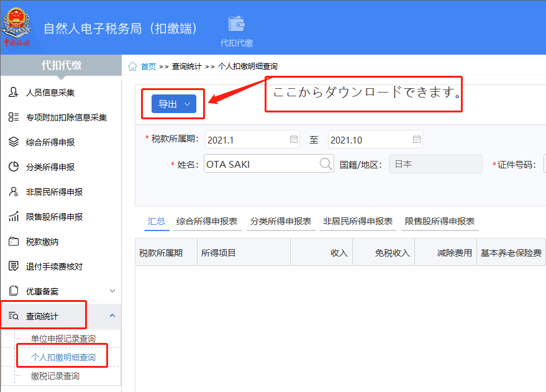Collapse the 查询统计 sidebar section
Viewport: 546px width, 392px height.
(x=112, y=316)
